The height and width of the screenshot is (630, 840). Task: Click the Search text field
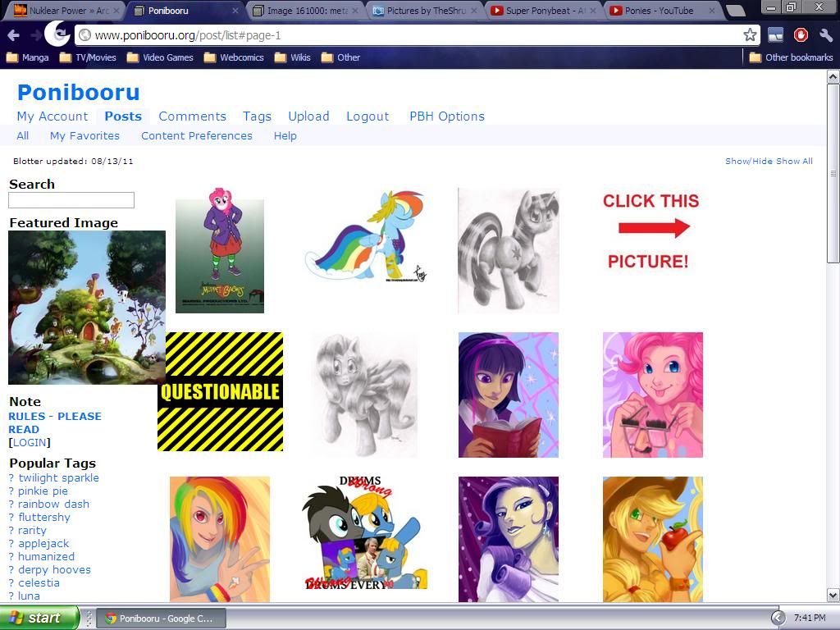[x=71, y=200]
